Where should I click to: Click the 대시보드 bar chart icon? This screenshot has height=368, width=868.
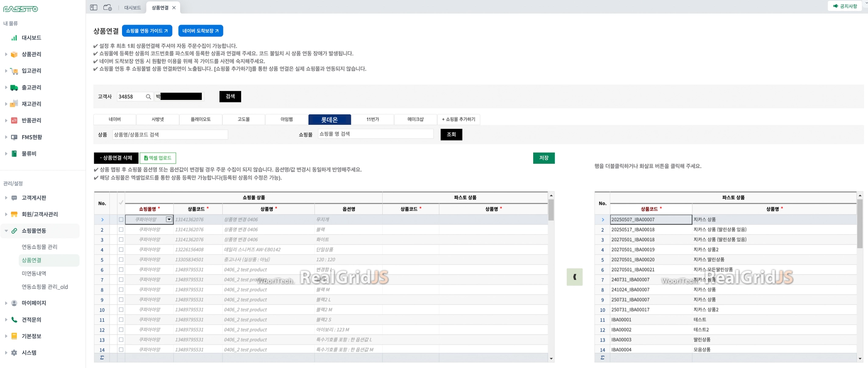[14, 38]
